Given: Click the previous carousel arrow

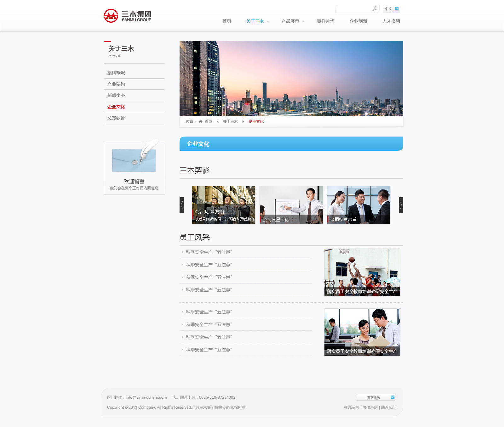Looking at the screenshot, I should (182, 205).
